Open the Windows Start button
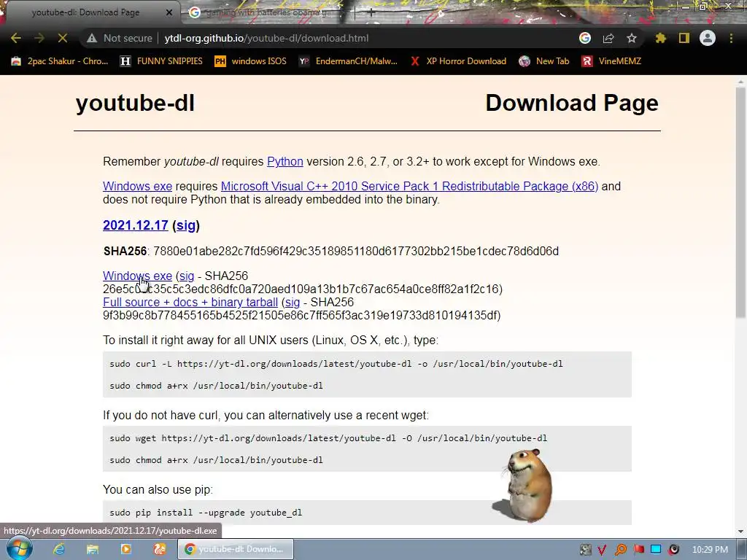 (19, 548)
